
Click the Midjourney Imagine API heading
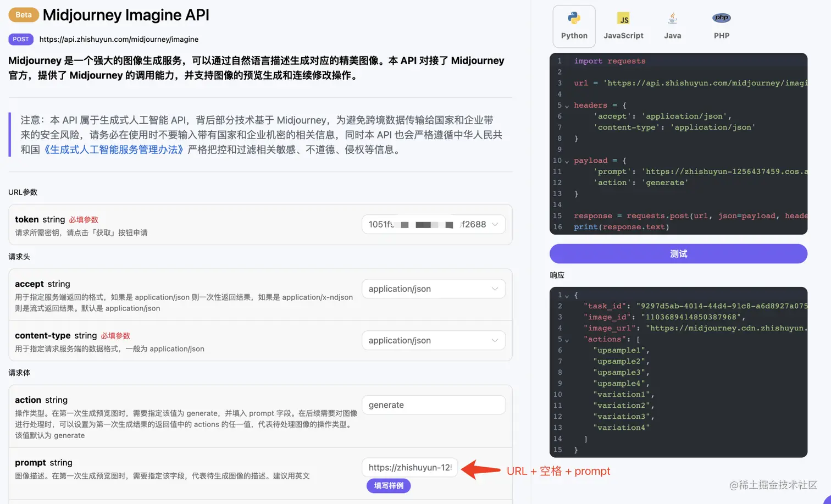pyautogui.click(x=126, y=15)
